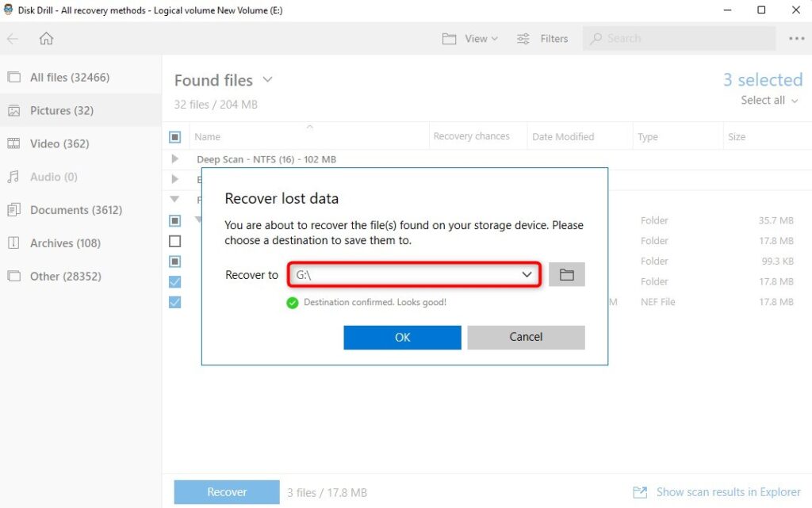Uncheck the selected NEF file
Image resolution: width=812 pixels, height=508 pixels.
pos(175,302)
